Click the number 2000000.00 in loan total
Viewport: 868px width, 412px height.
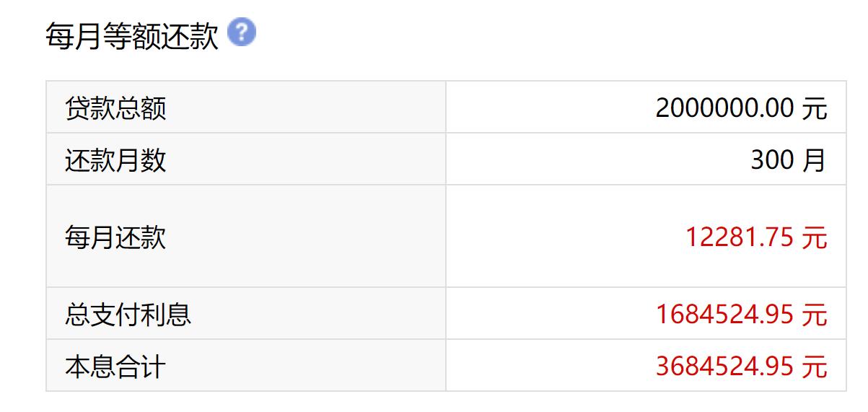pos(725,108)
